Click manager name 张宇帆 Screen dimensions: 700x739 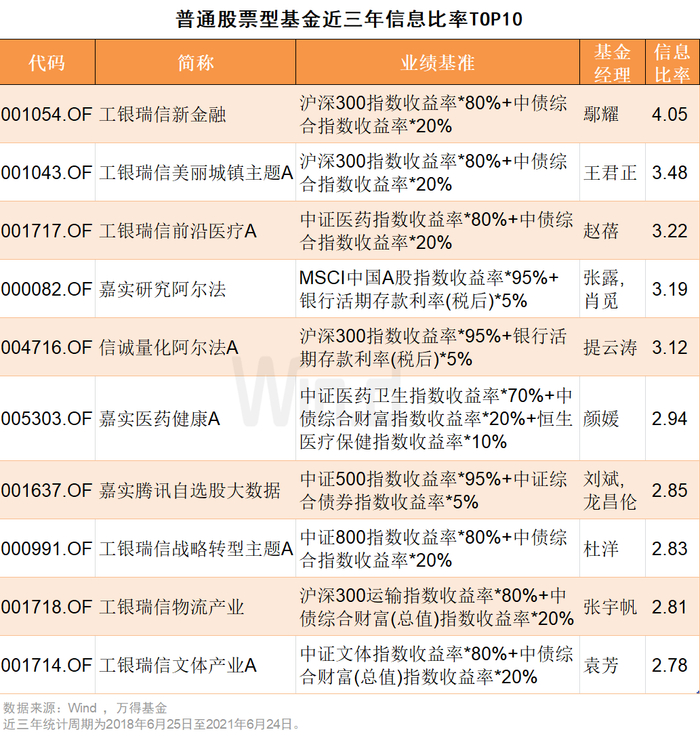pos(610,608)
